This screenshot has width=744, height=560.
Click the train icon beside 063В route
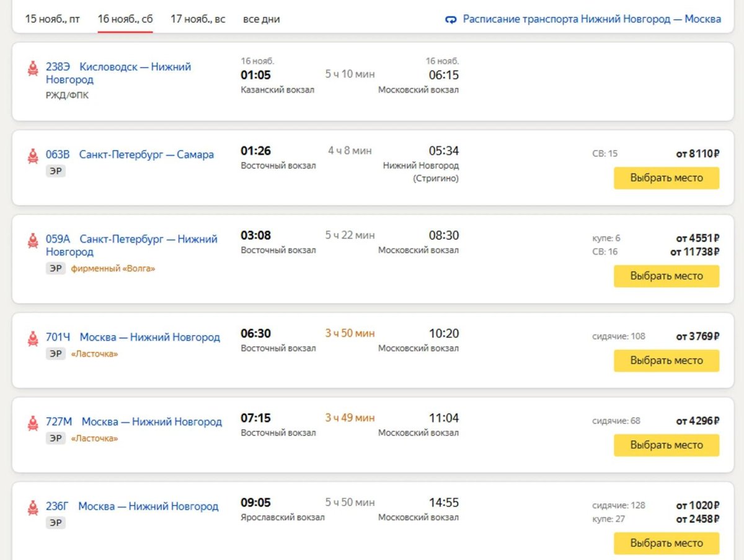pos(33,156)
